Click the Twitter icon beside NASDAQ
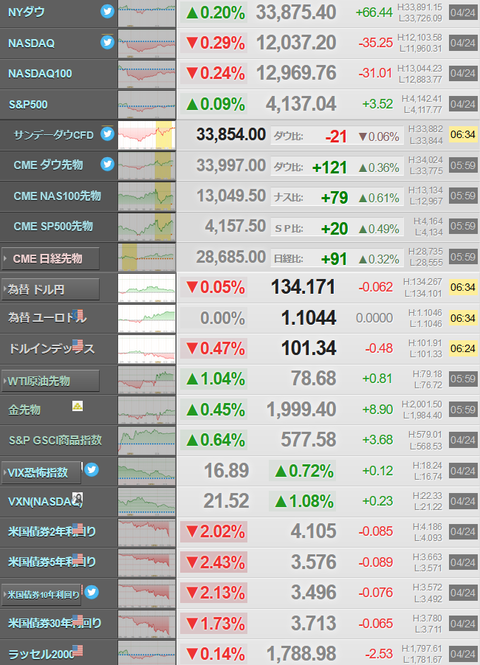 click(x=107, y=42)
